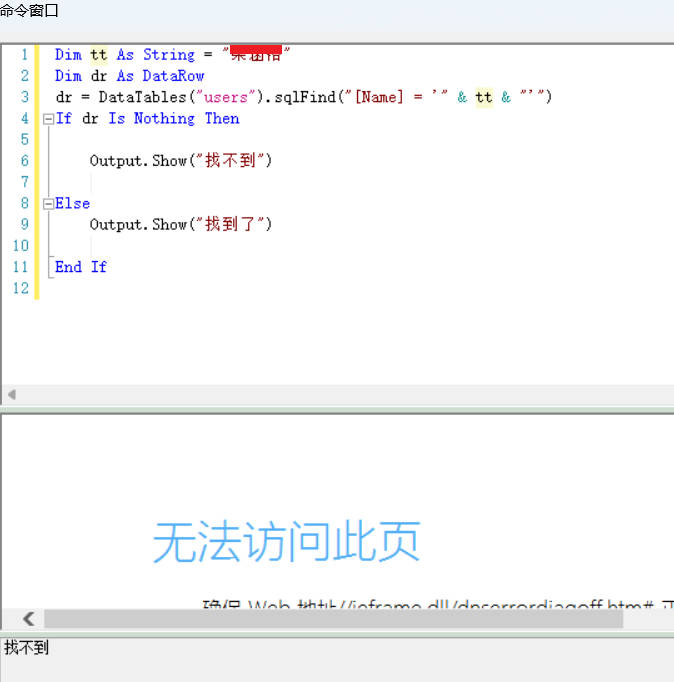Image resolution: width=674 pixels, height=682 pixels.
Task: Click the 无法访问此页 error heading
Action: tap(286, 542)
